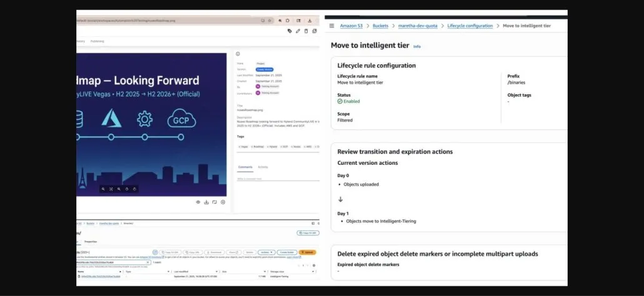The image size is (644, 296).
Task: Click the Info link beside Move to intelligent tier
Action: [417, 46]
